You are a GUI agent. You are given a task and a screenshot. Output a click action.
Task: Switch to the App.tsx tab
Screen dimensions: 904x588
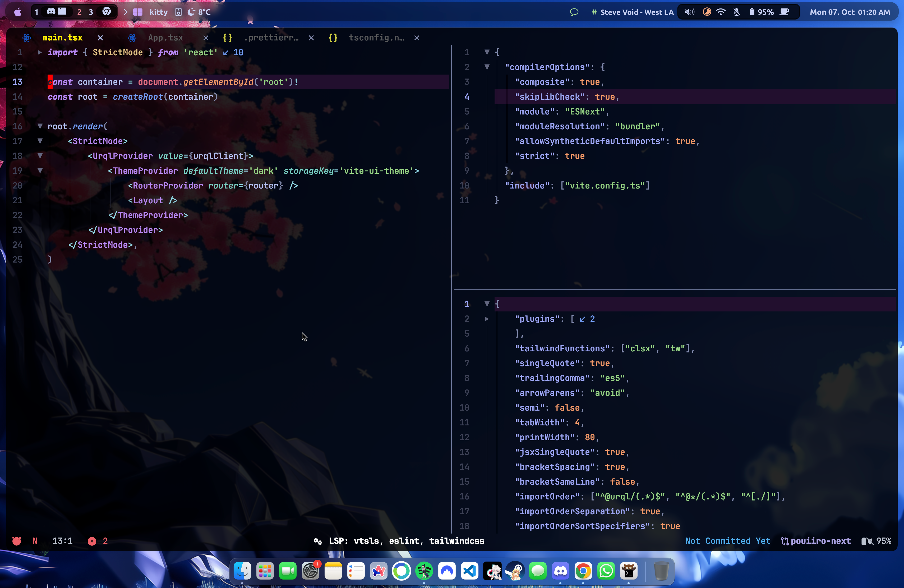click(166, 38)
